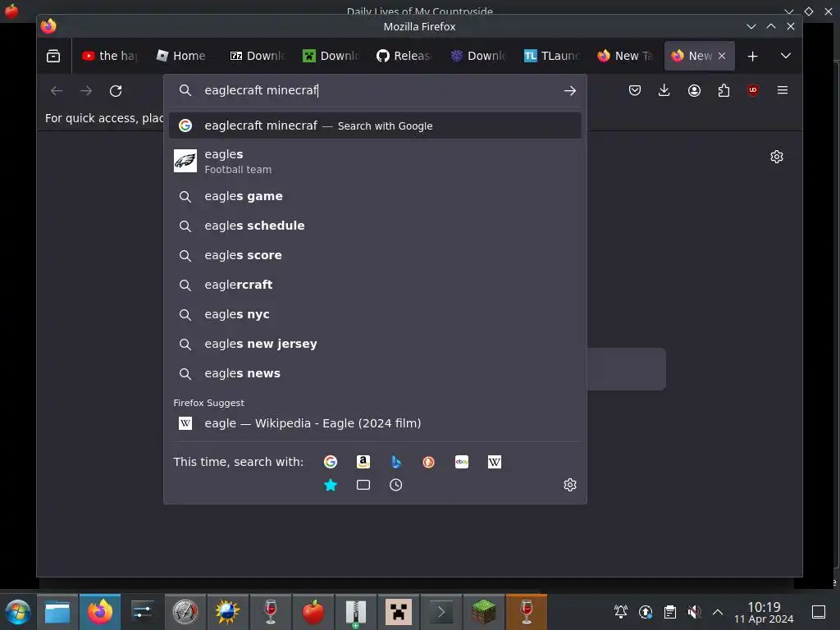
Task: Open the Minecraft grass block taskbar icon
Action: point(484,612)
